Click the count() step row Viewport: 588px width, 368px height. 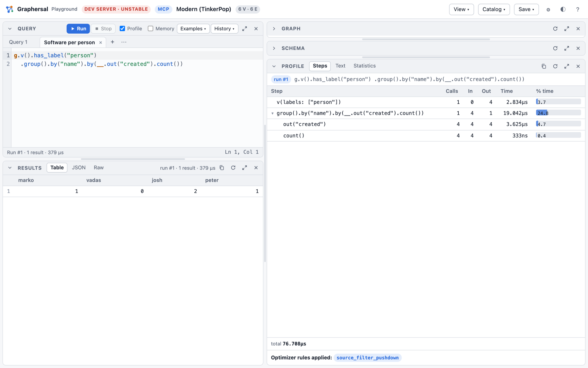[426, 136]
